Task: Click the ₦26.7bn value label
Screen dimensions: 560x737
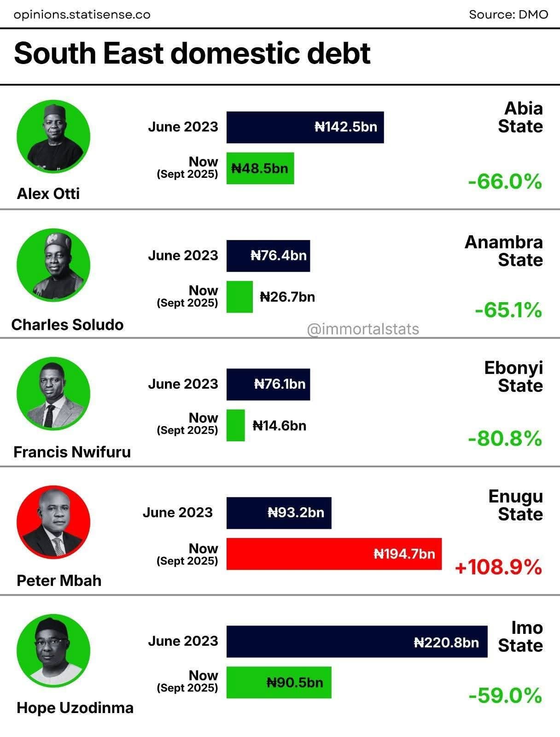Action: click(x=287, y=297)
